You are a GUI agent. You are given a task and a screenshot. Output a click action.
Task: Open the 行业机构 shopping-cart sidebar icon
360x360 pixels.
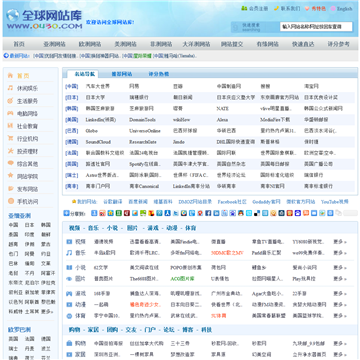pyautogui.click(x=10, y=138)
